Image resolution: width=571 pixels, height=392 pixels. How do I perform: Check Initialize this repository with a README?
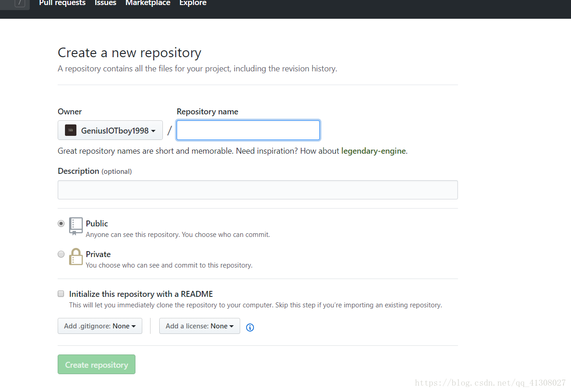[x=61, y=294]
